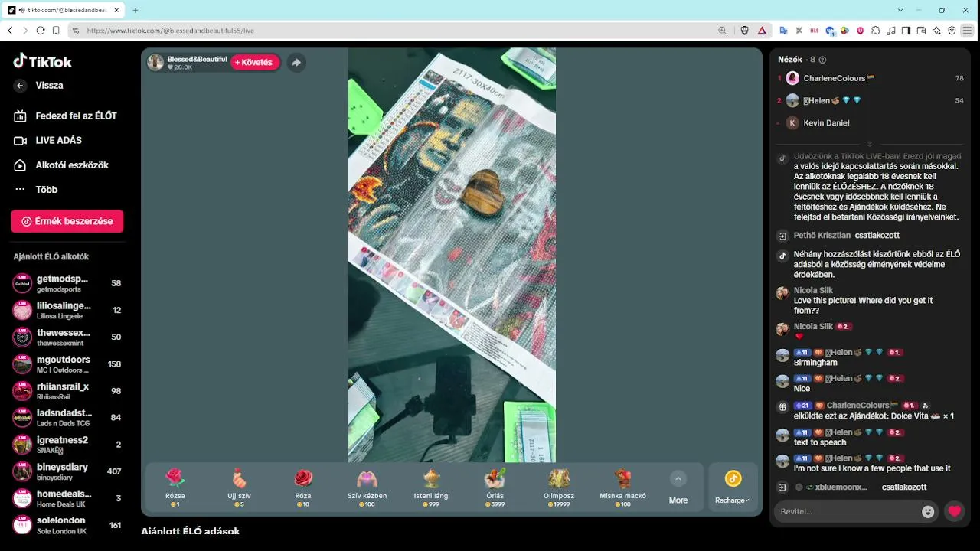Screen dimensions: 980x551
Task: Send a heart like to the stream
Action: [954, 511]
